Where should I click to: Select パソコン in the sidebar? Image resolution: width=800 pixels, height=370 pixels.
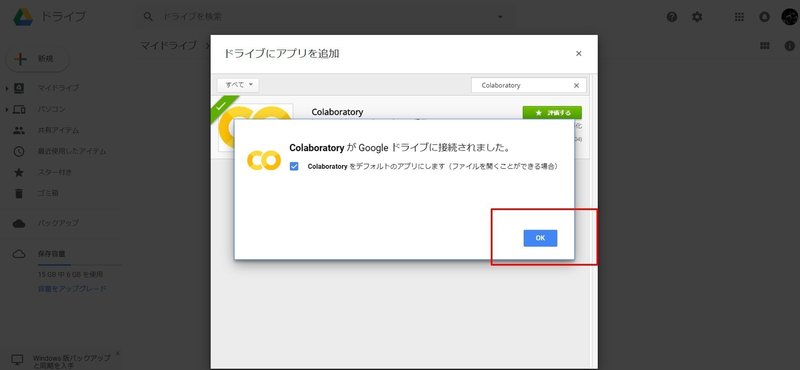click(52, 109)
